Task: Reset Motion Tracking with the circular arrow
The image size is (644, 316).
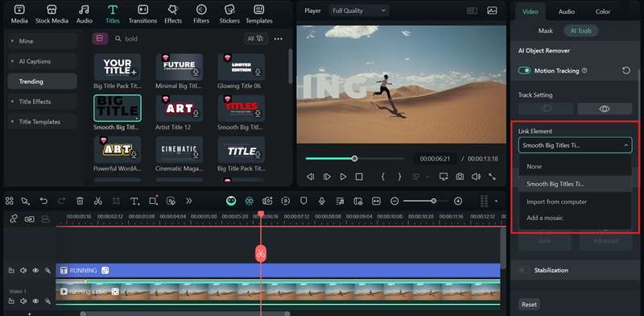Action: click(626, 71)
